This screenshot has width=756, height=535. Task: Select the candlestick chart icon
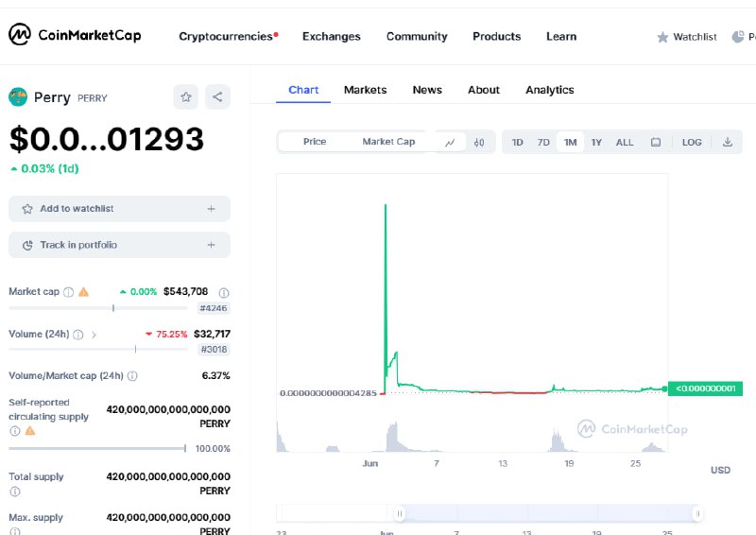click(479, 143)
